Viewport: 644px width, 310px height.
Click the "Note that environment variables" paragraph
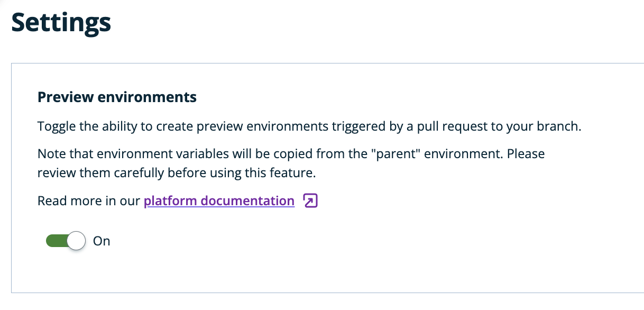pos(291,163)
